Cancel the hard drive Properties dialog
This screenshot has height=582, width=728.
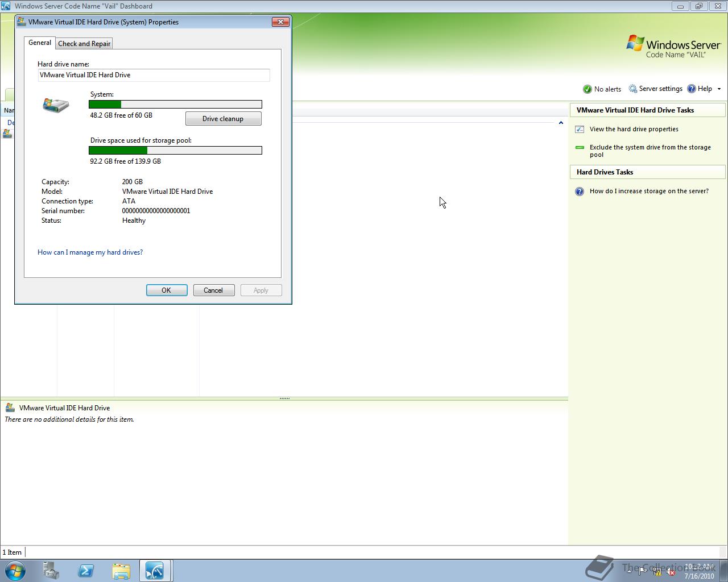214,290
